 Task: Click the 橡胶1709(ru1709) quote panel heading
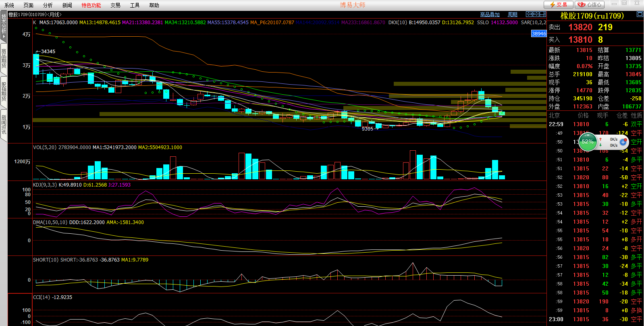(592, 16)
